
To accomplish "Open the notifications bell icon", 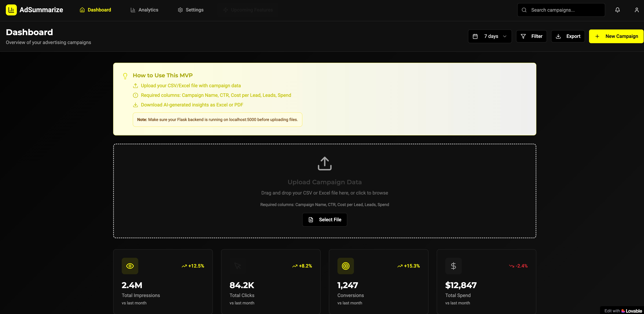I will [617, 10].
